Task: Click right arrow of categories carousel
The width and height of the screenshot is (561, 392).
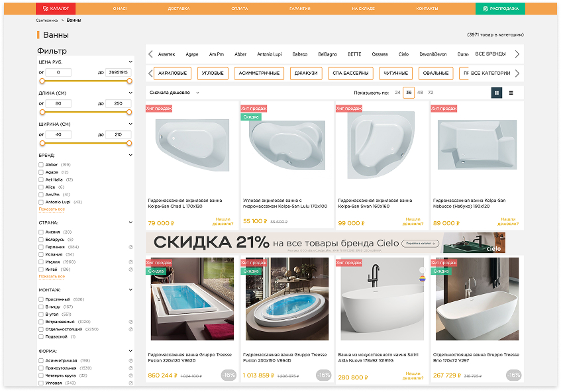Action: (x=517, y=73)
